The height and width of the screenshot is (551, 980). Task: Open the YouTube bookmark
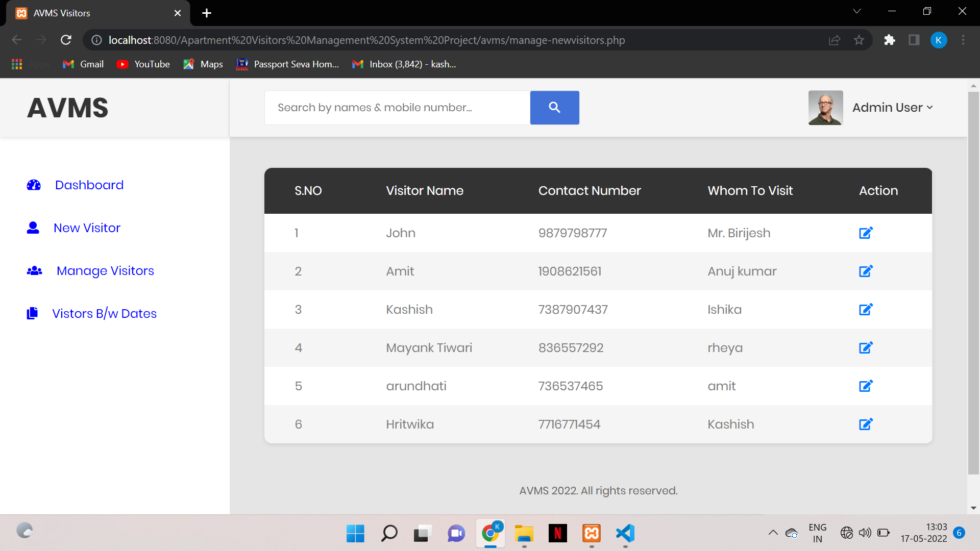(x=143, y=64)
